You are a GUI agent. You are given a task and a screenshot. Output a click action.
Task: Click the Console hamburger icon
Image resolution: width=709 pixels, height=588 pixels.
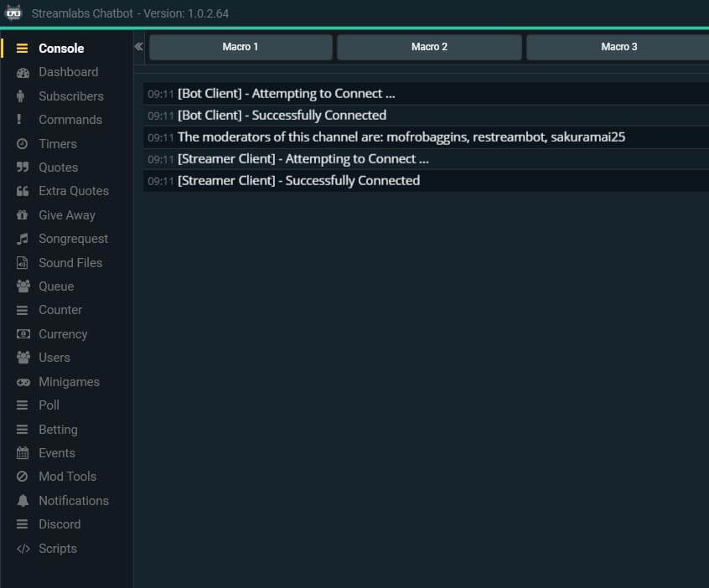coord(22,49)
